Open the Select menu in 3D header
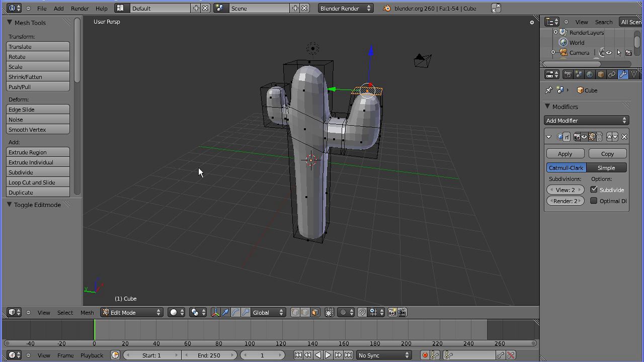This screenshot has width=644, height=362. [x=65, y=313]
